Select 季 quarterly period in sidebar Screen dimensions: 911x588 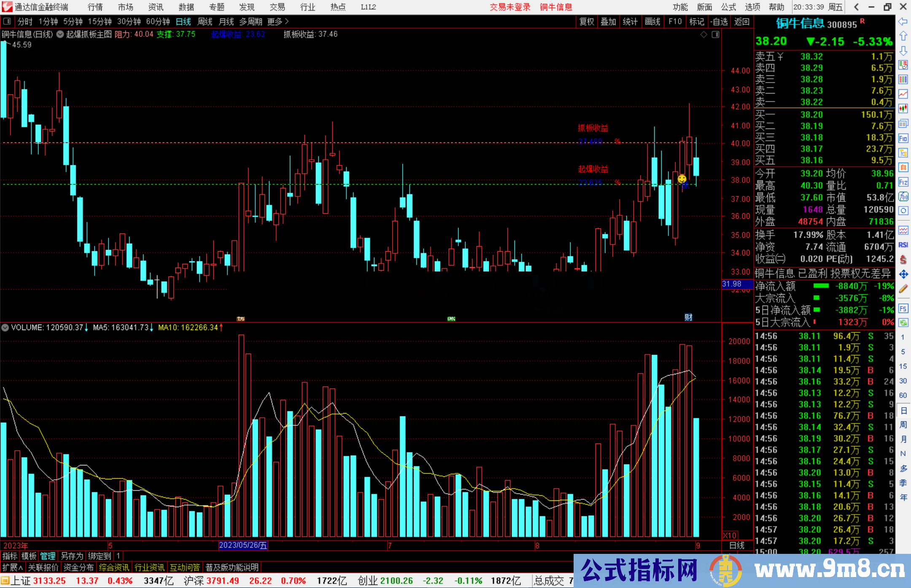coord(903,483)
